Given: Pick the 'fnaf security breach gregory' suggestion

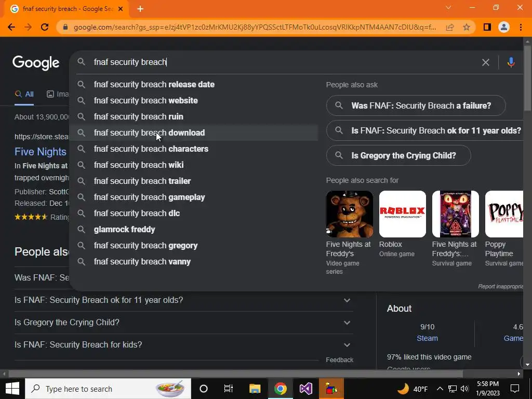Looking at the screenshot, I should pyautogui.click(x=194, y=246).
